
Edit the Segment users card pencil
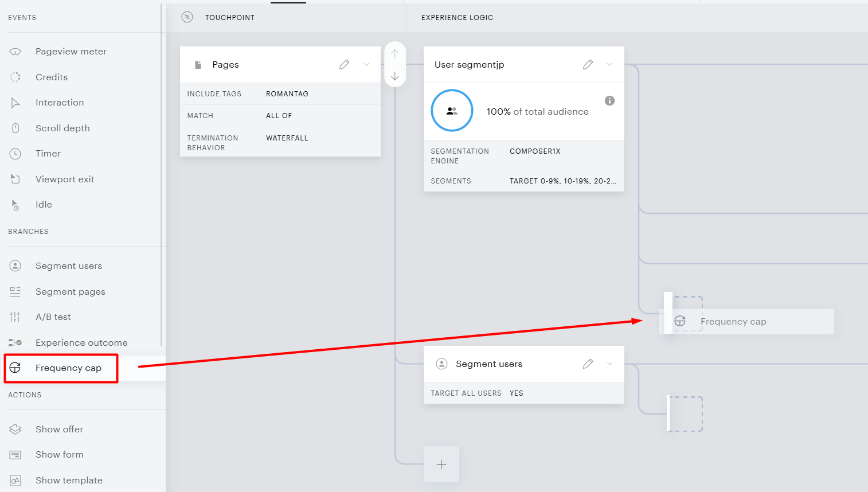588,364
